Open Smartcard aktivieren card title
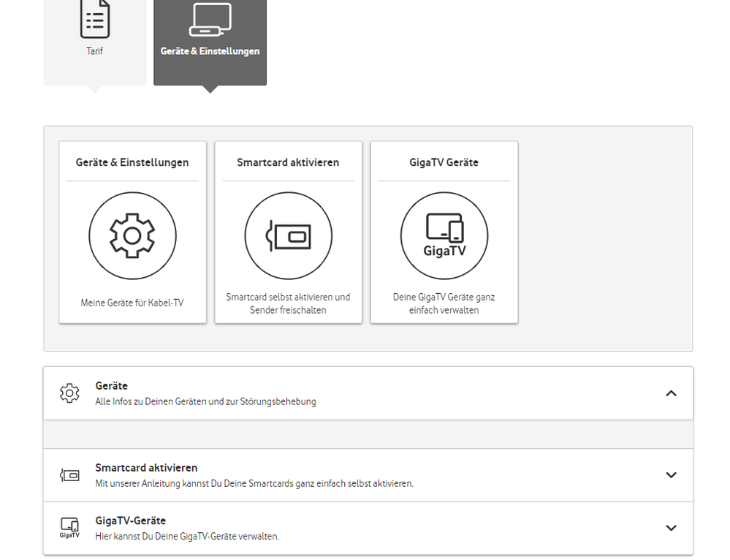The width and height of the screenshot is (730, 560). [288, 162]
